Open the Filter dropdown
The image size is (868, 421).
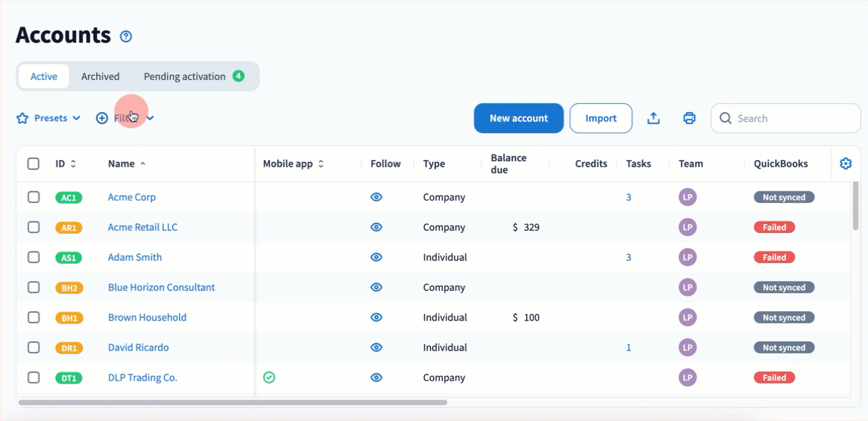coord(125,118)
